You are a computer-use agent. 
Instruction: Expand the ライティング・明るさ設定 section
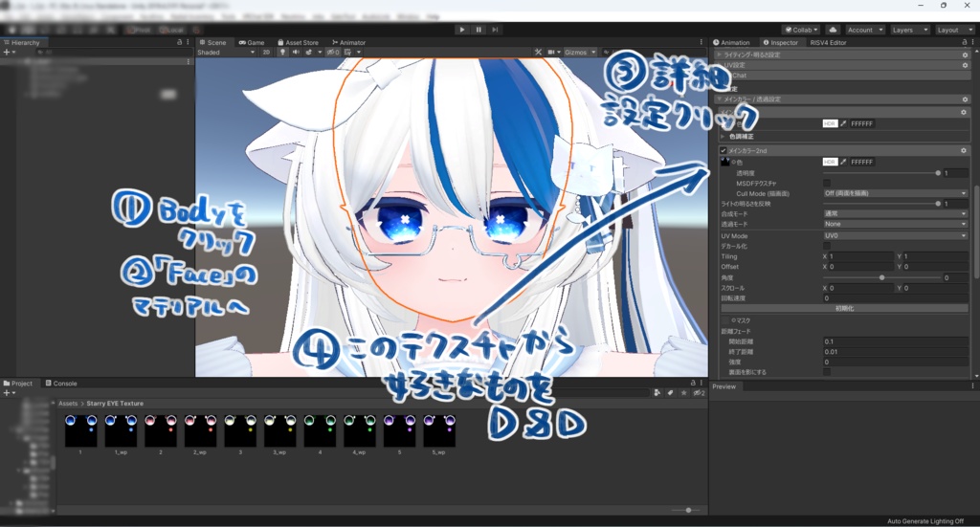pos(720,55)
